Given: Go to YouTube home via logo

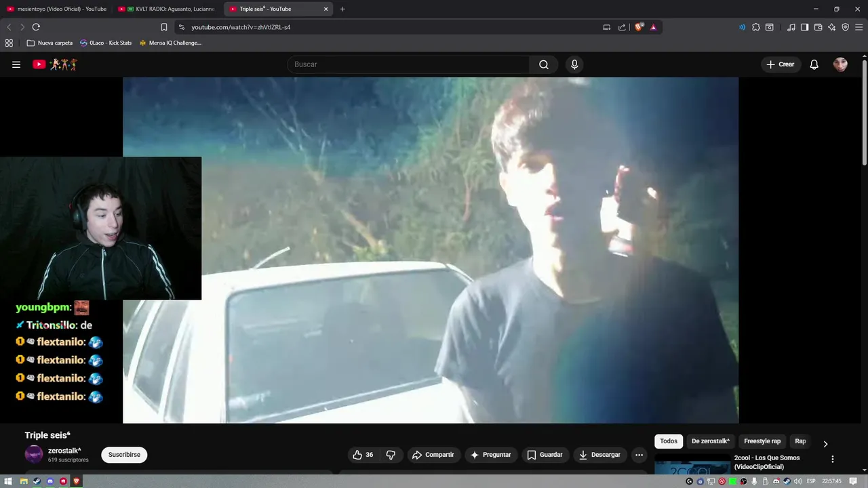Looking at the screenshot, I should [55, 64].
